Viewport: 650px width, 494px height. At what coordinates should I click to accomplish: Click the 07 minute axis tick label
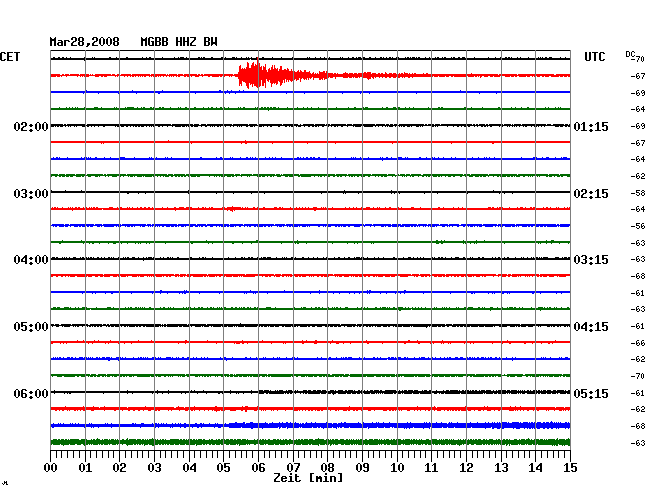pos(293,468)
